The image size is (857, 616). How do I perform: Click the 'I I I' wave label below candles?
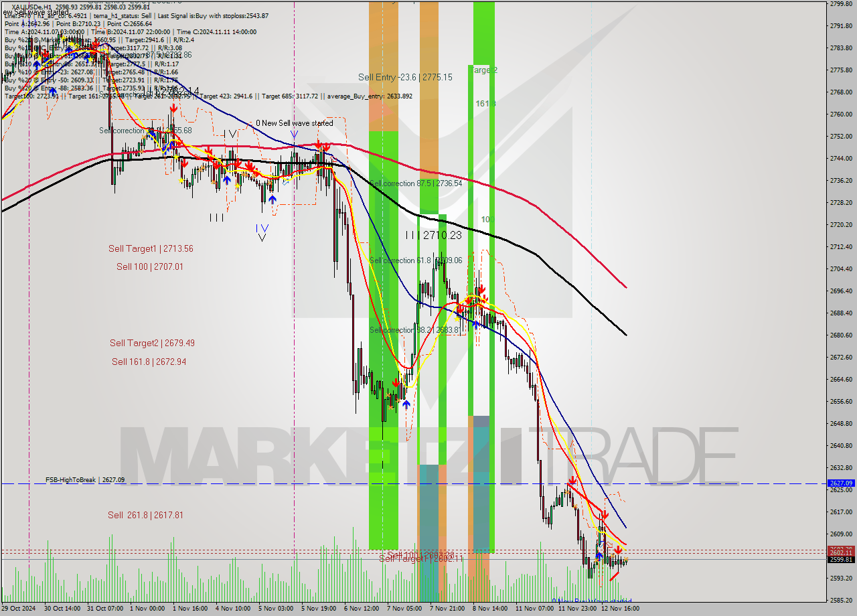pos(216,217)
